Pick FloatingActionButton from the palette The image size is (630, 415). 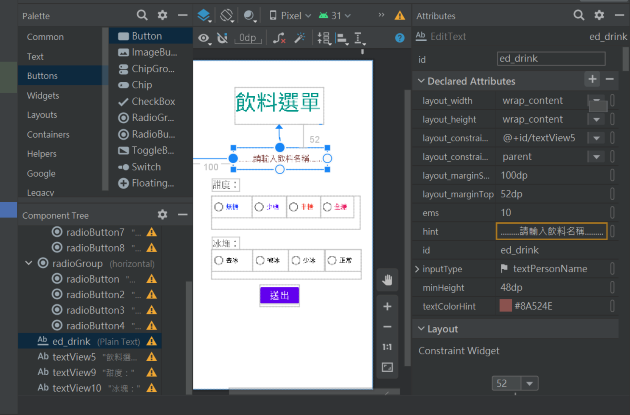coord(151,183)
